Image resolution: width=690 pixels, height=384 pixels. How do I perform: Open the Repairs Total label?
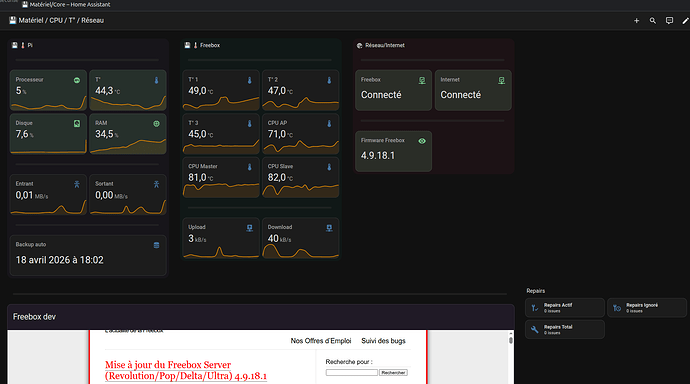558,327
